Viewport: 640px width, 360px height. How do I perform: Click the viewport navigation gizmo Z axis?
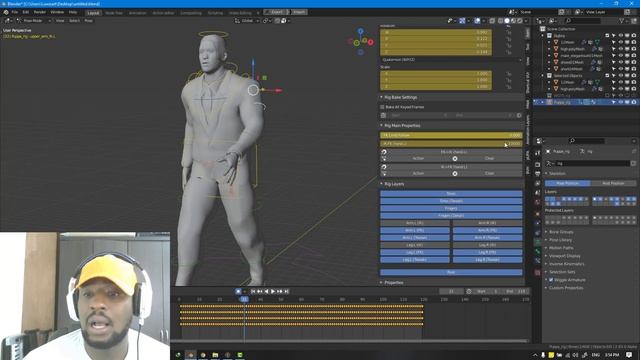(x=360, y=31)
